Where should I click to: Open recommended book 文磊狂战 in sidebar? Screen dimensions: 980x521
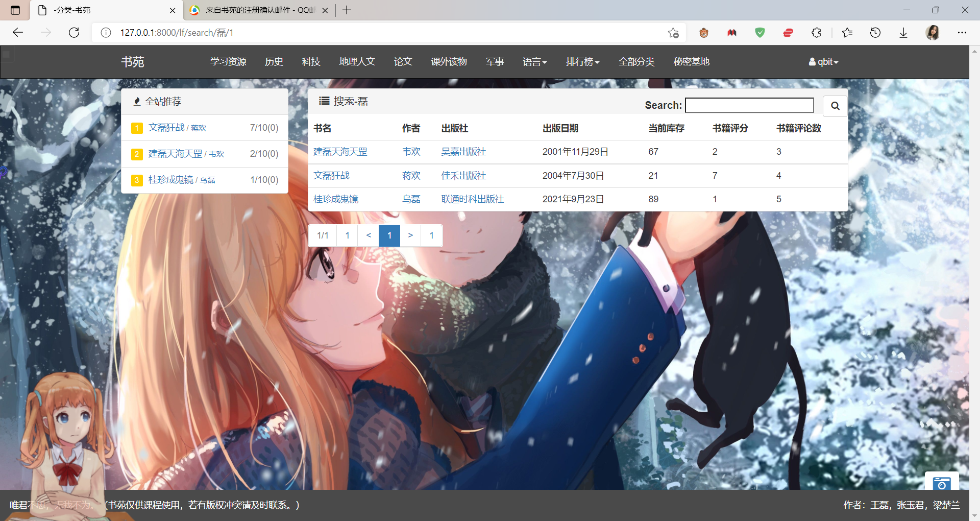tap(166, 128)
